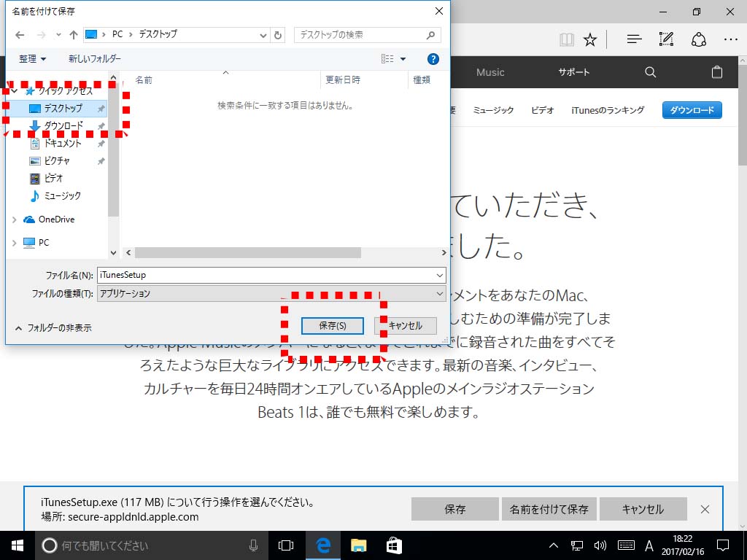
Task: Open Windows Store from taskbar
Action: tap(394, 545)
